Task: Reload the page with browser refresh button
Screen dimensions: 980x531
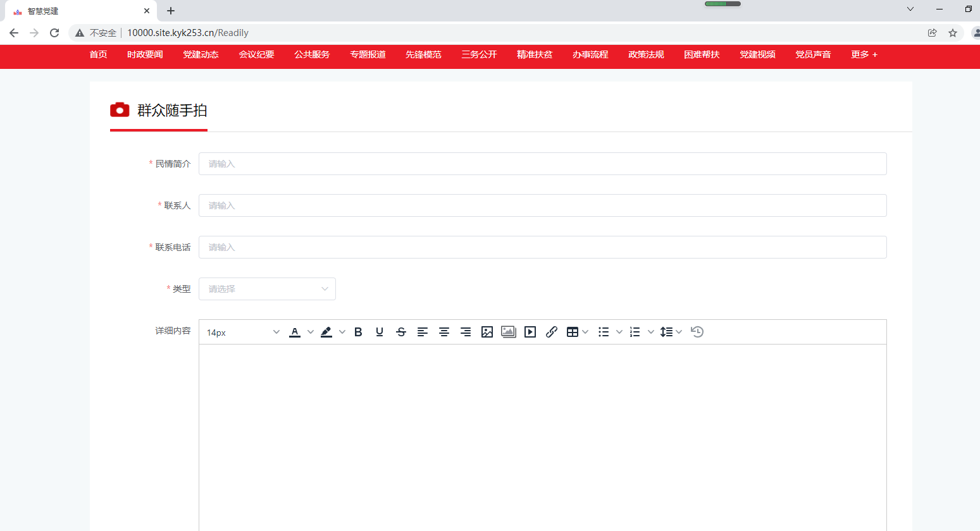Action: pos(54,33)
